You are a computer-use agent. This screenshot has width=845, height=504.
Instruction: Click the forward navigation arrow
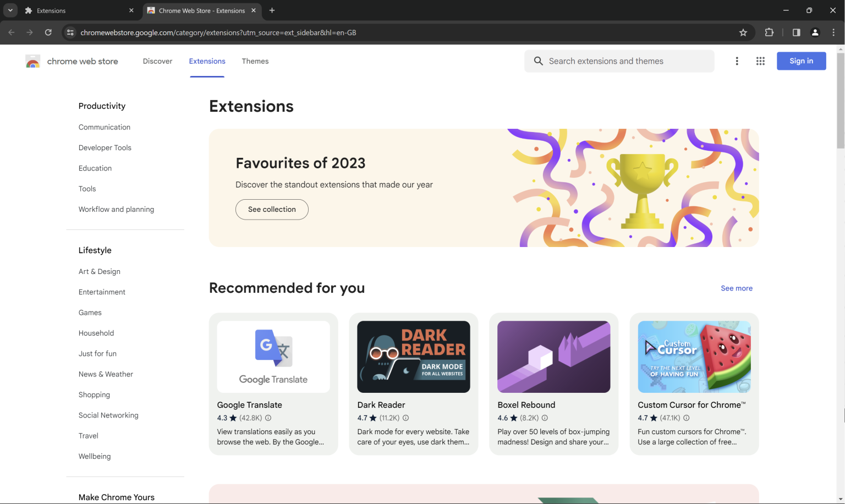[x=30, y=32]
